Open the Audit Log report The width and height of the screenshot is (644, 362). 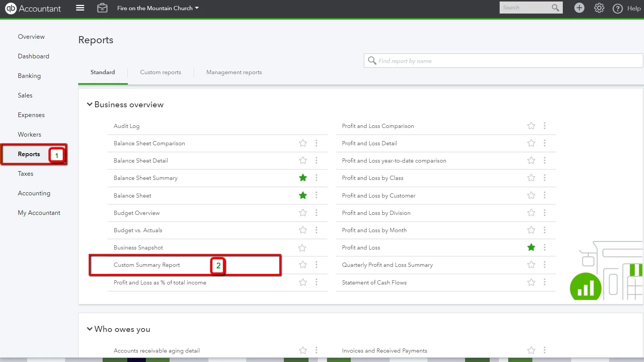(x=127, y=126)
